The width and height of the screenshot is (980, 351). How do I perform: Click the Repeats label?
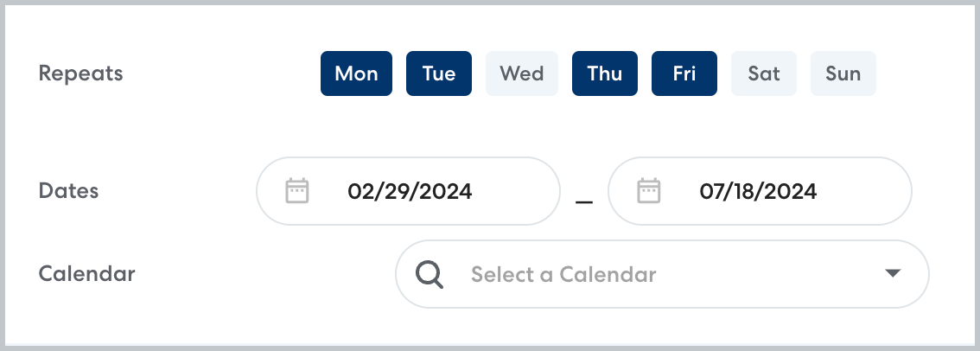[x=81, y=73]
